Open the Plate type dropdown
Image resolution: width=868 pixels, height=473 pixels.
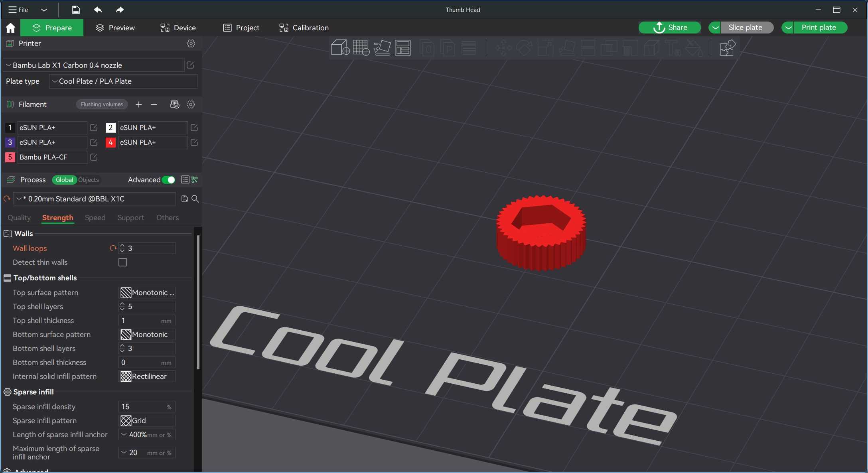(x=123, y=81)
